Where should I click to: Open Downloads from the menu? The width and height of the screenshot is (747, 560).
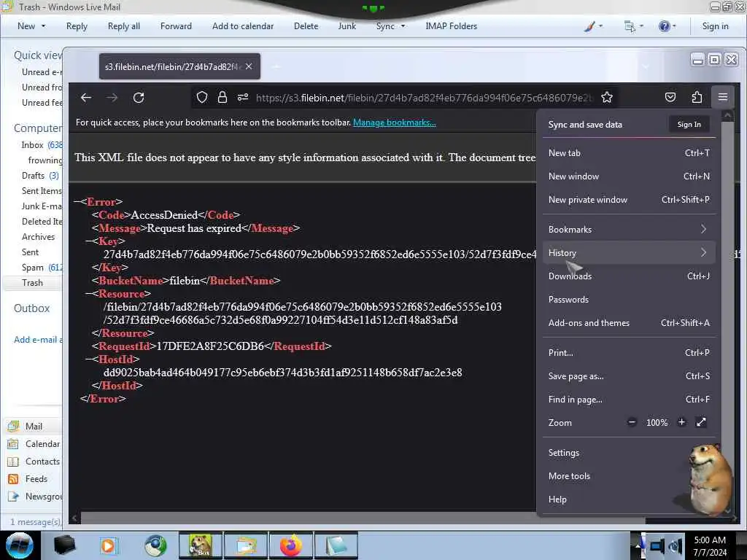point(629,276)
